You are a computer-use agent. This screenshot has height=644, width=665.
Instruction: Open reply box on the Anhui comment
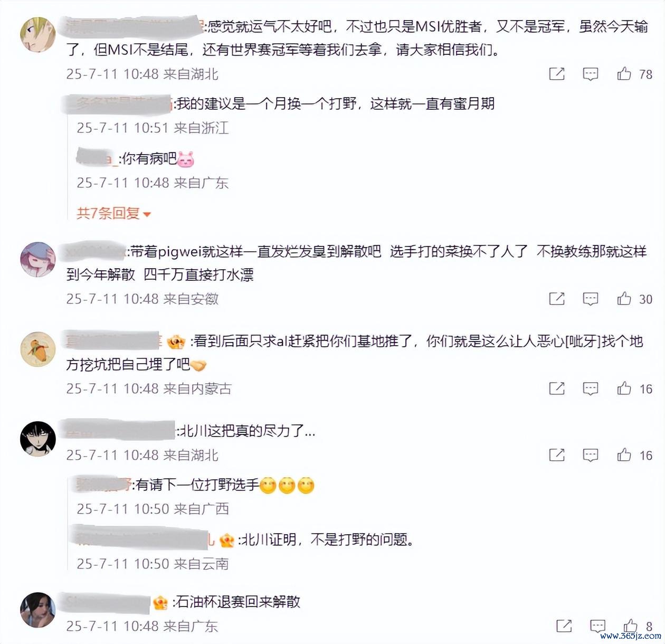[x=590, y=299]
